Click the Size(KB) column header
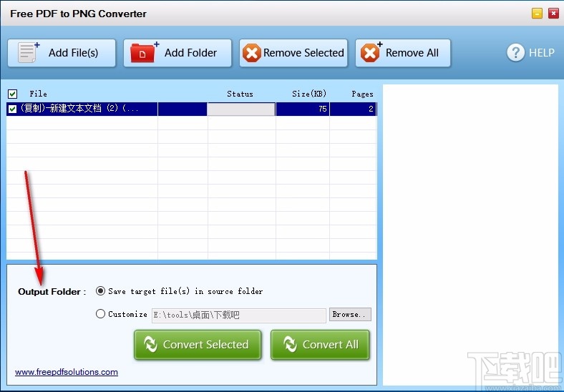564x392 pixels. [x=309, y=94]
